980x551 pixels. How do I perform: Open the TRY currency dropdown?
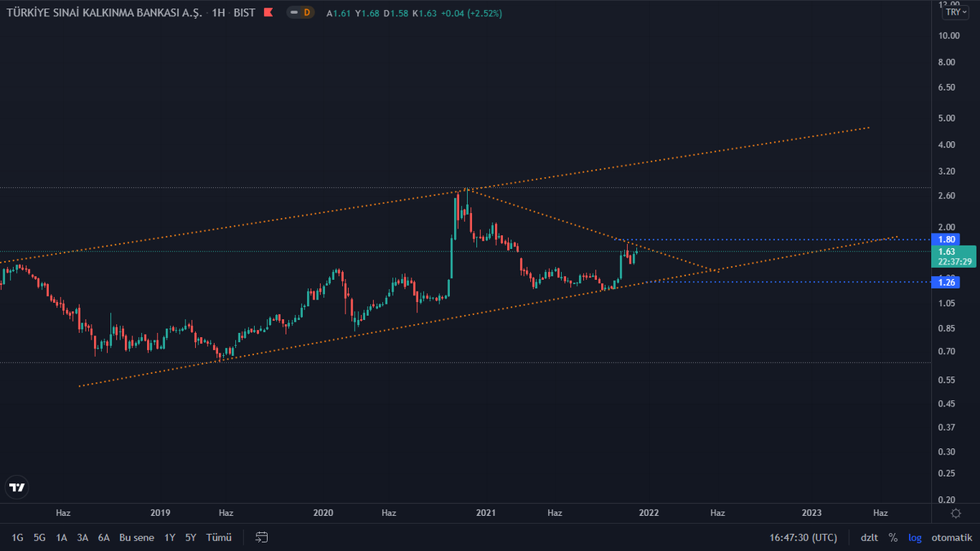(955, 11)
